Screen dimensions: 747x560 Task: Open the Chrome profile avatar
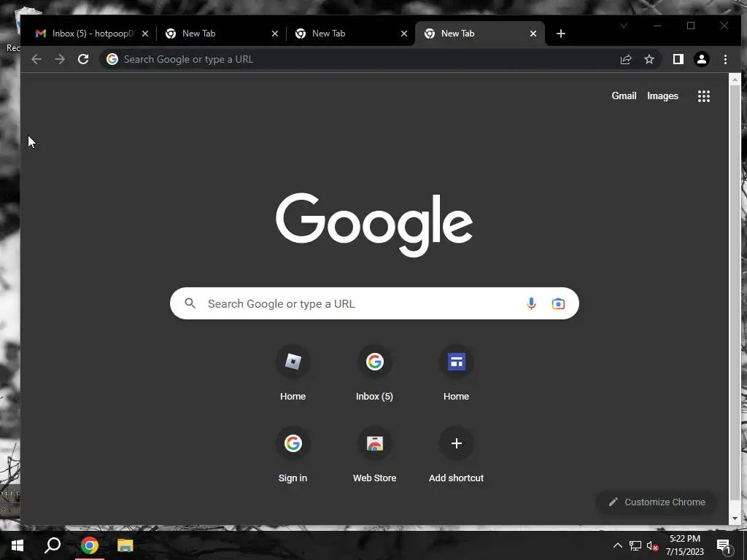701,59
